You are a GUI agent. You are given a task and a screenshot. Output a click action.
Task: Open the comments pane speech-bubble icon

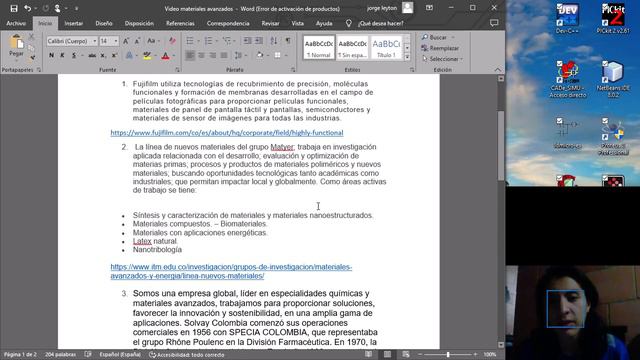[x=494, y=23]
